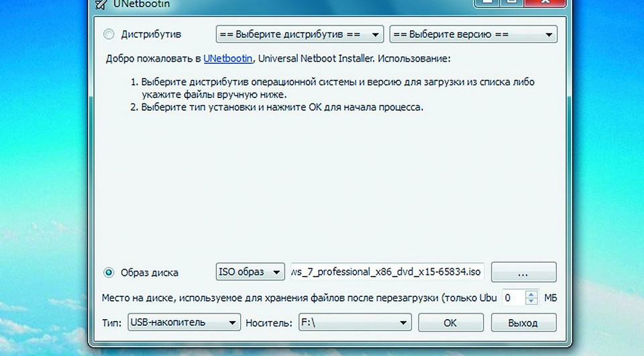Click the UNetbootin app icon in title bar
The image size is (644, 356).
pyautogui.click(x=100, y=4)
